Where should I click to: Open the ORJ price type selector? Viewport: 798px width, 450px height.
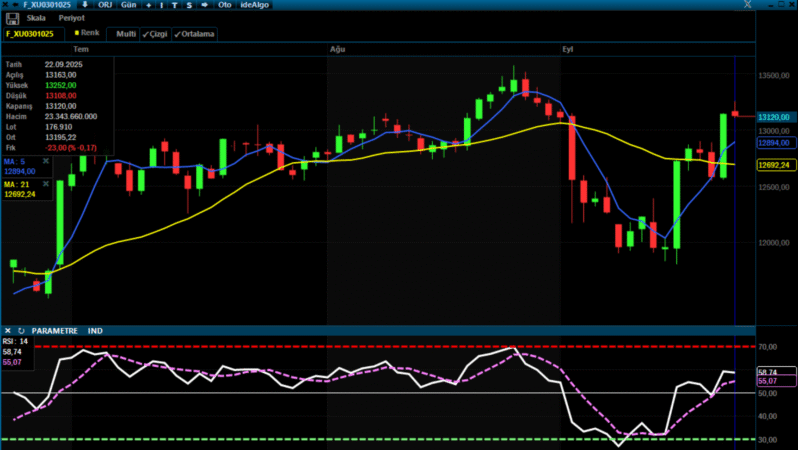[x=105, y=5]
